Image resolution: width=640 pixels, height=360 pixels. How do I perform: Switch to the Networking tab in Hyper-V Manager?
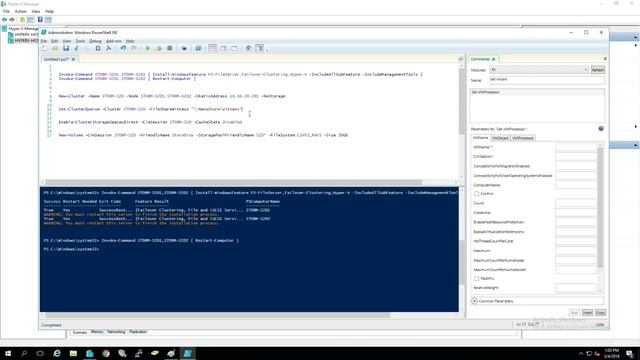pyautogui.click(x=116, y=332)
